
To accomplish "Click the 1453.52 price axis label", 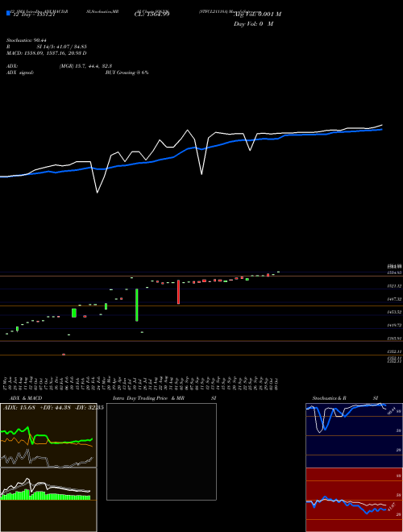I will [x=394, y=312].
